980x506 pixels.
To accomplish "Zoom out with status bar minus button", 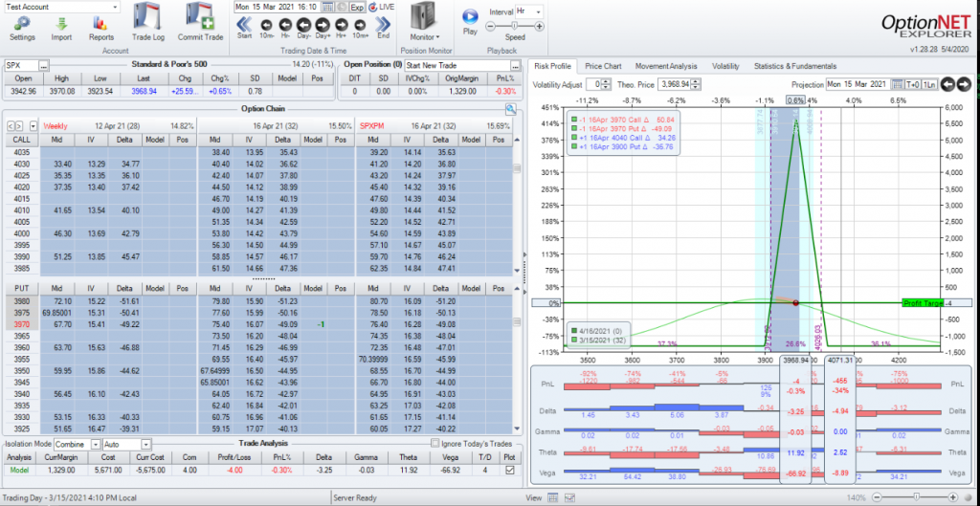I will 877,498.
